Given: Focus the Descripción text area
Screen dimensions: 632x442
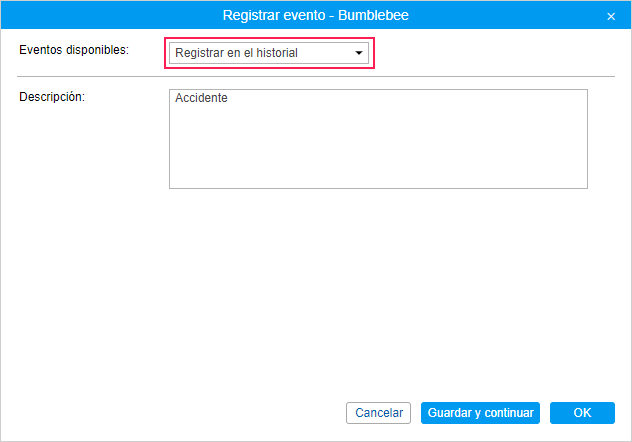Looking at the screenshot, I should tap(378, 139).
